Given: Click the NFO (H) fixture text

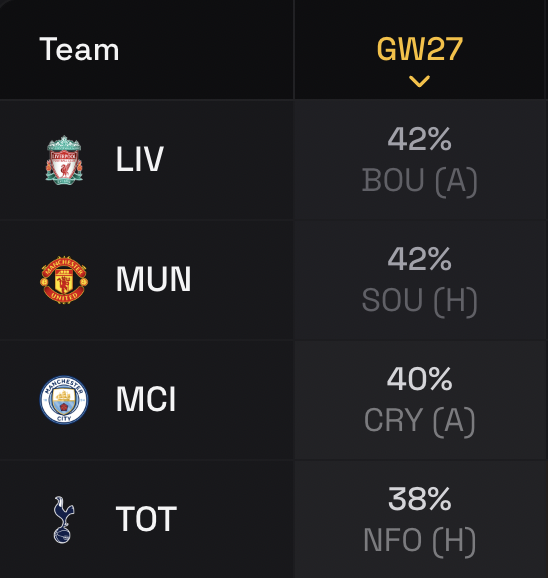Looking at the screenshot, I should (x=419, y=540).
